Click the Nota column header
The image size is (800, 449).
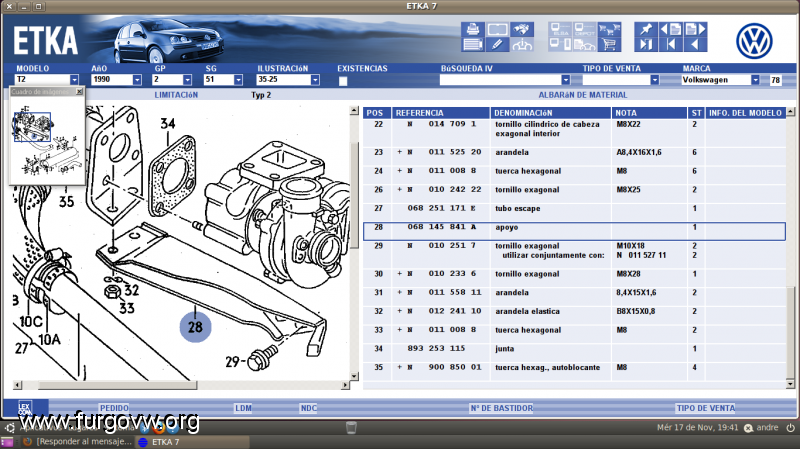(x=649, y=113)
